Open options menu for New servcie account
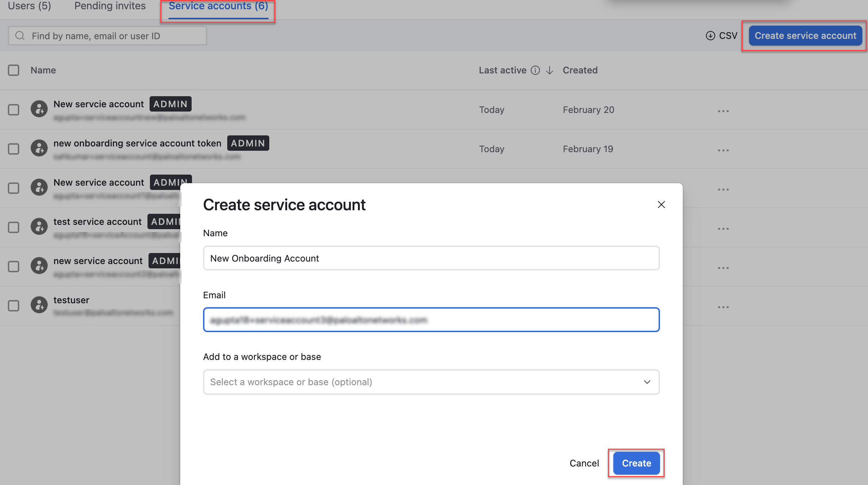 pos(723,111)
